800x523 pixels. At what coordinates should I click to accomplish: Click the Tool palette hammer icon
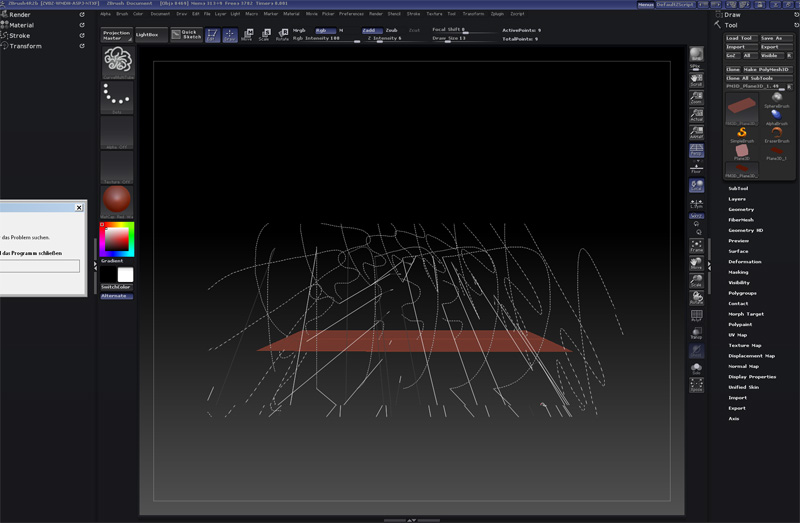point(718,25)
